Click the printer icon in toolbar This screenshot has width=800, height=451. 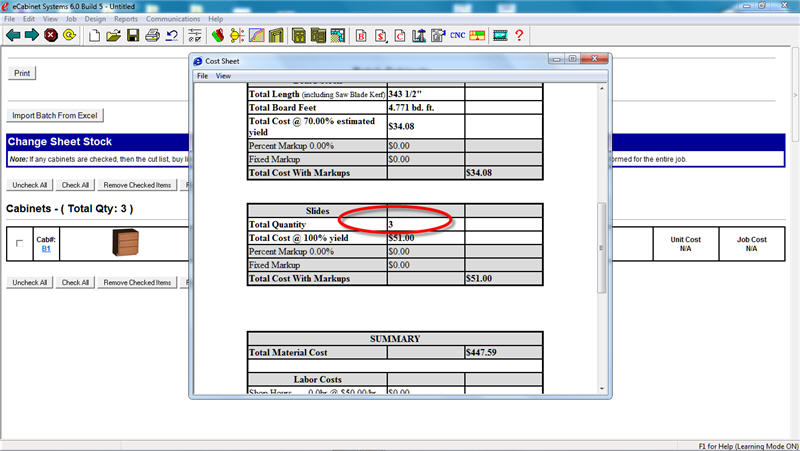pyautogui.click(x=152, y=35)
